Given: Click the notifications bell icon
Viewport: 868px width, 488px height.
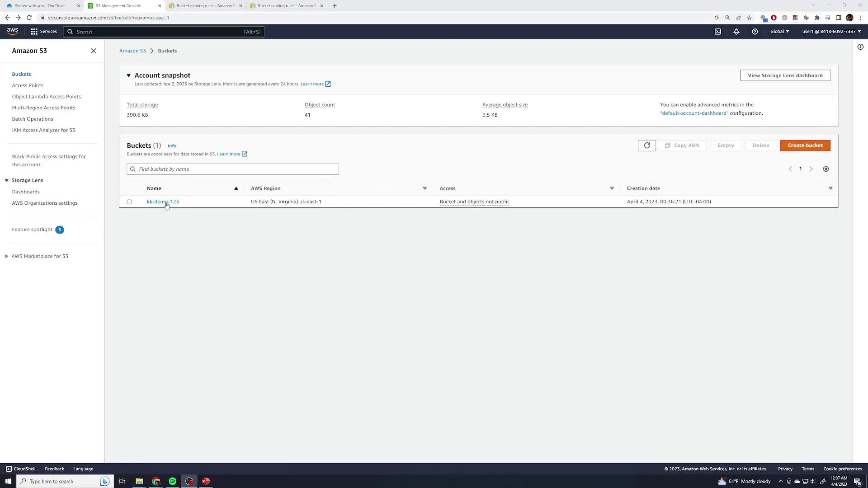Looking at the screenshot, I should tap(736, 32).
